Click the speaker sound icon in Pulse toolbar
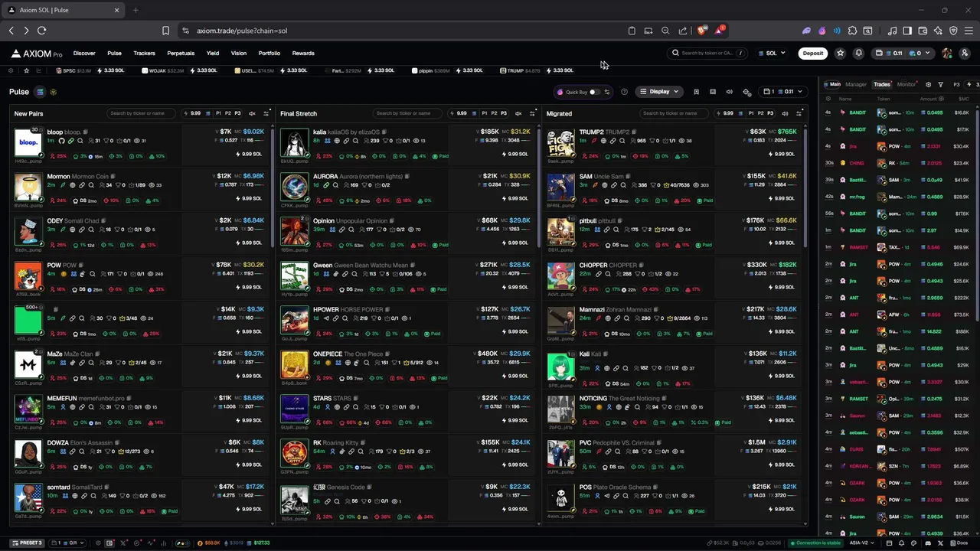The image size is (980, 551). [x=730, y=92]
